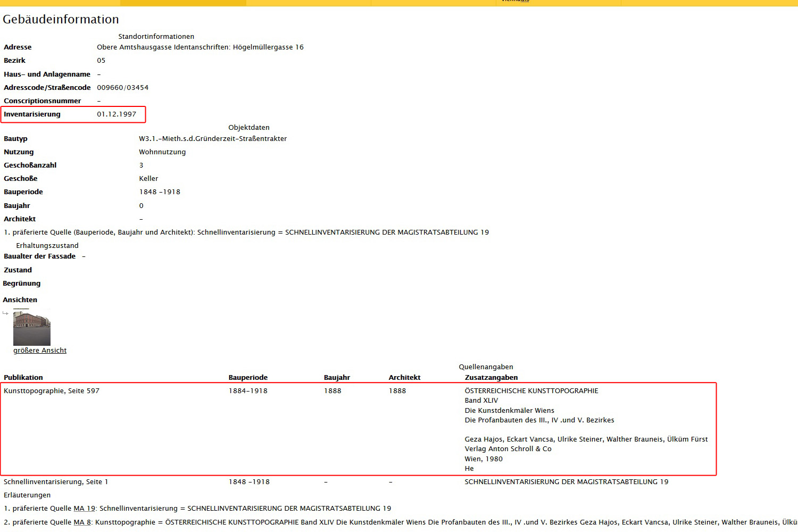Click the 'Geschoßanzahl' label

coord(30,165)
